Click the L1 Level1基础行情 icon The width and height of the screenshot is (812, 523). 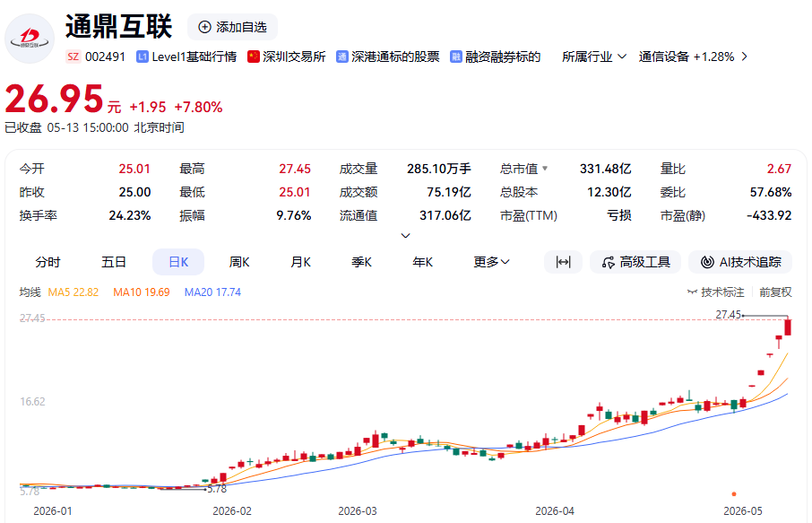point(142,57)
